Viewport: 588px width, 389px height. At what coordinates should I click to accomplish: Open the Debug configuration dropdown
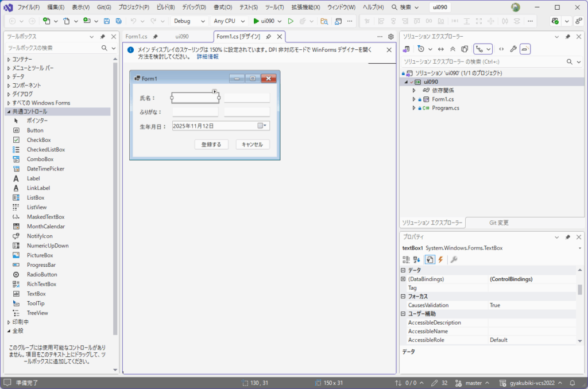[x=190, y=21]
